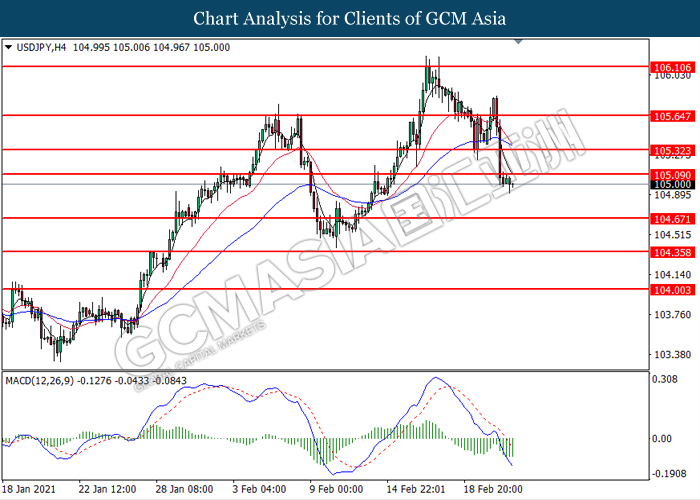The image size is (700, 500).
Task: Click the 103.760 price axis value
Action: pyautogui.click(x=672, y=315)
